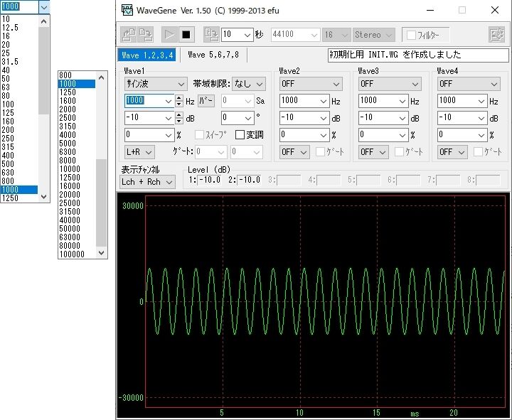Select 6300 in the second frequency list

click(x=77, y=152)
